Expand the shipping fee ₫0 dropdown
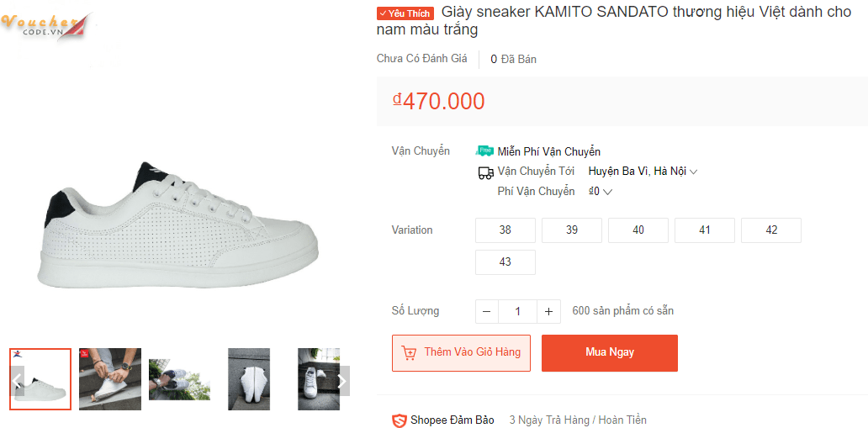Viewport: 868px width, 428px height. pyautogui.click(x=601, y=192)
